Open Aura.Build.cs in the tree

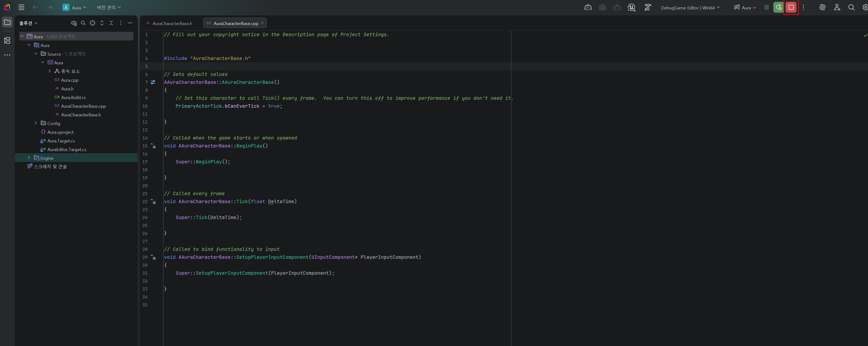(x=73, y=97)
